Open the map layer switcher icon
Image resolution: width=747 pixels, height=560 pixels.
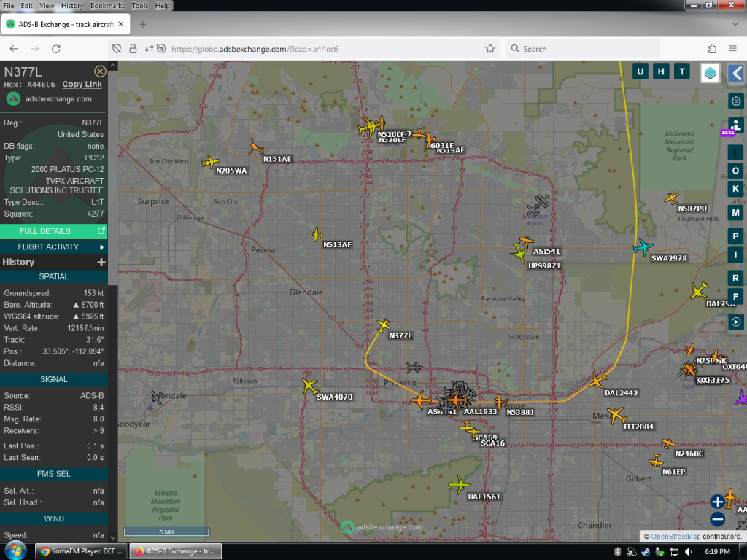[710, 73]
